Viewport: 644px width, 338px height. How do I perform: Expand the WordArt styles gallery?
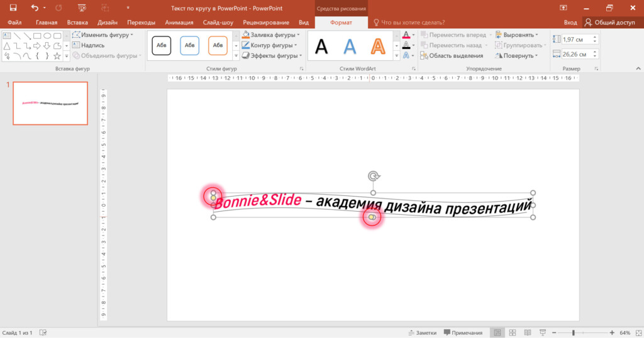click(396, 56)
